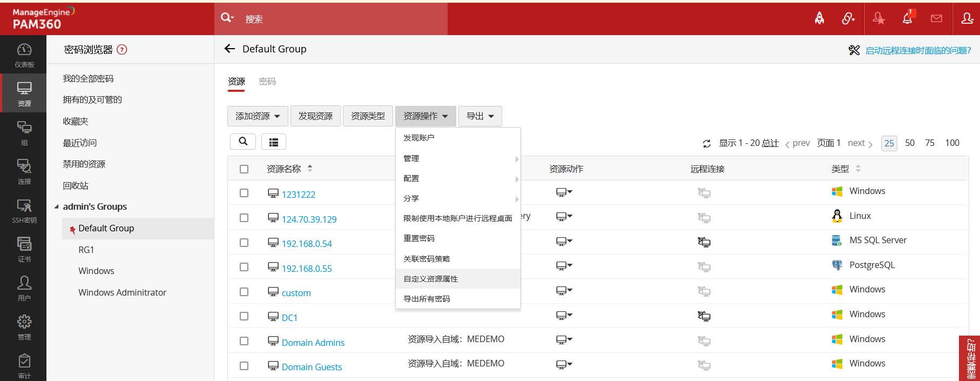Open the SSH密钥 sidebar icon

24,211
